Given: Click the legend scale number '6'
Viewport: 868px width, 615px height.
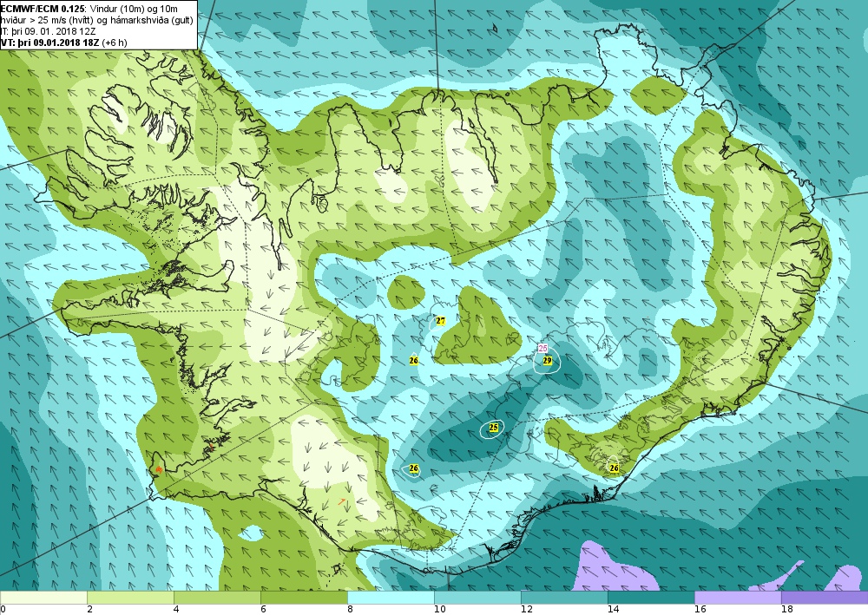Looking at the screenshot, I should (264, 610).
